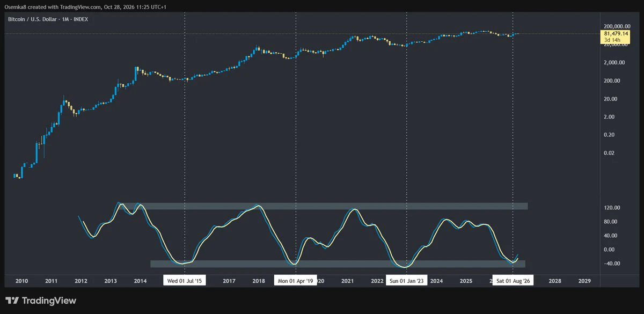
Task: Select the 2017 year on time axis
Action: (x=229, y=281)
